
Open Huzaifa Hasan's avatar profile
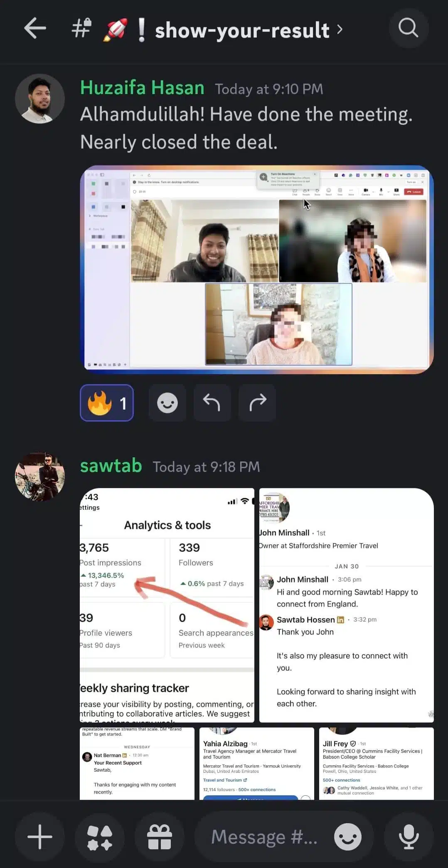click(x=40, y=99)
